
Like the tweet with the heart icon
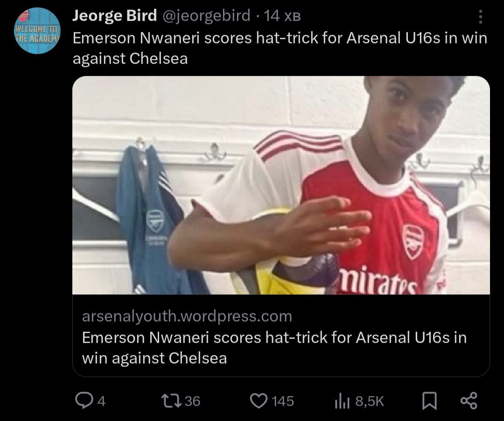click(x=258, y=400)
